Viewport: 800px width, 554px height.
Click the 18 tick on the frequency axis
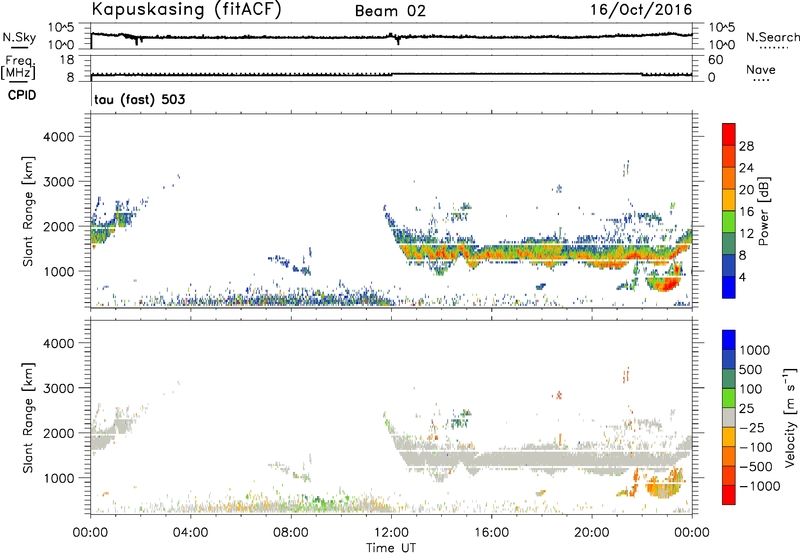[67, 60]
